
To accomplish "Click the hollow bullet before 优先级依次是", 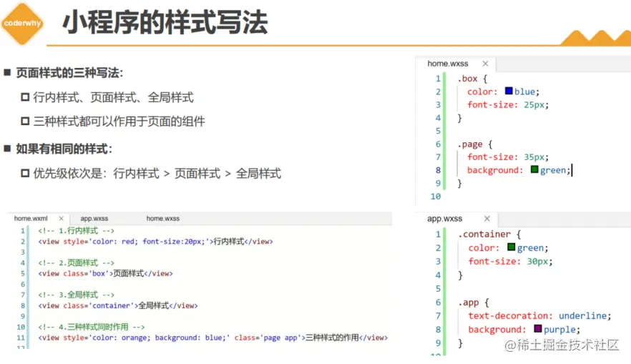I will (25, 173).
